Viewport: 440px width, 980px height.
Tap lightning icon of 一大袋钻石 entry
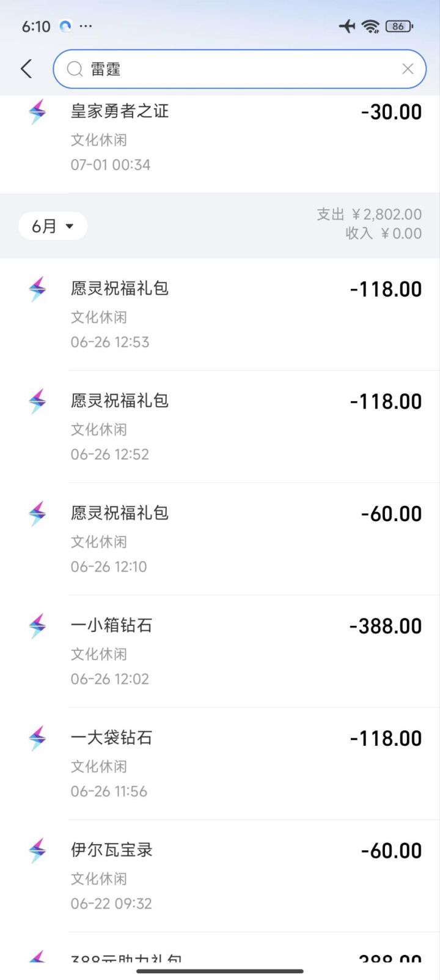click(37, 738)
